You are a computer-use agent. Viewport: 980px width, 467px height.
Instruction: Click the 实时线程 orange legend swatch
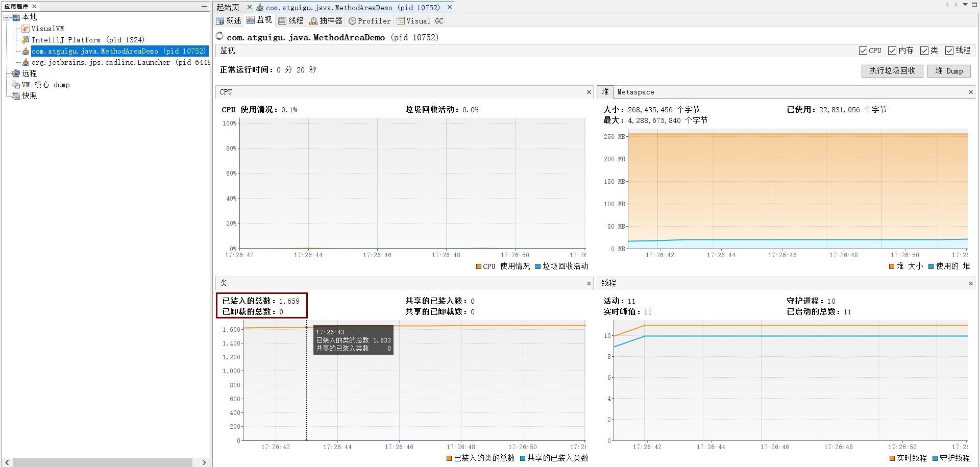892,458
